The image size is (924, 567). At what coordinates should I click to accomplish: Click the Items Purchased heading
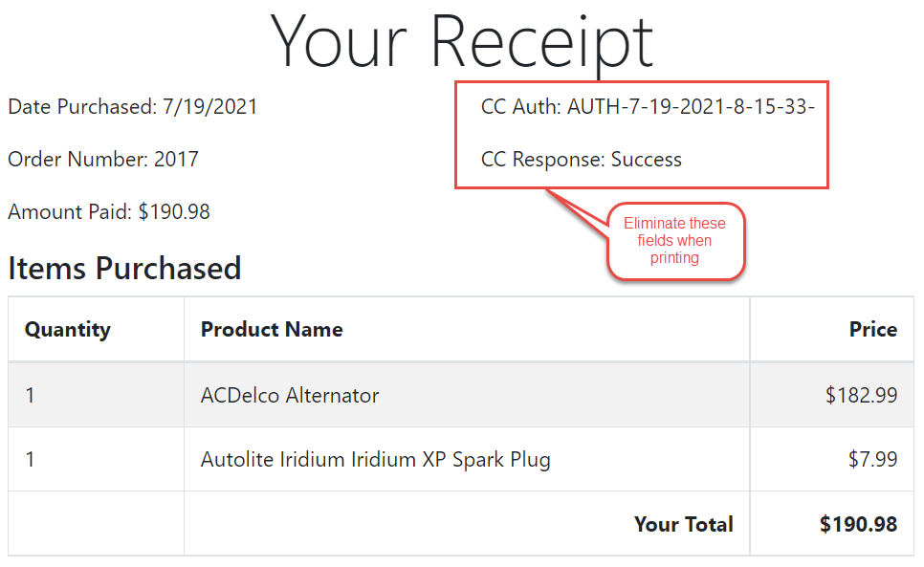point(124,269)
